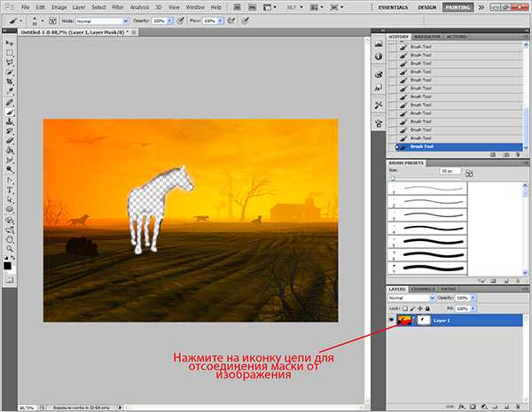
Task: Select the Brush tool in toolbox
Action: point(10,113)
